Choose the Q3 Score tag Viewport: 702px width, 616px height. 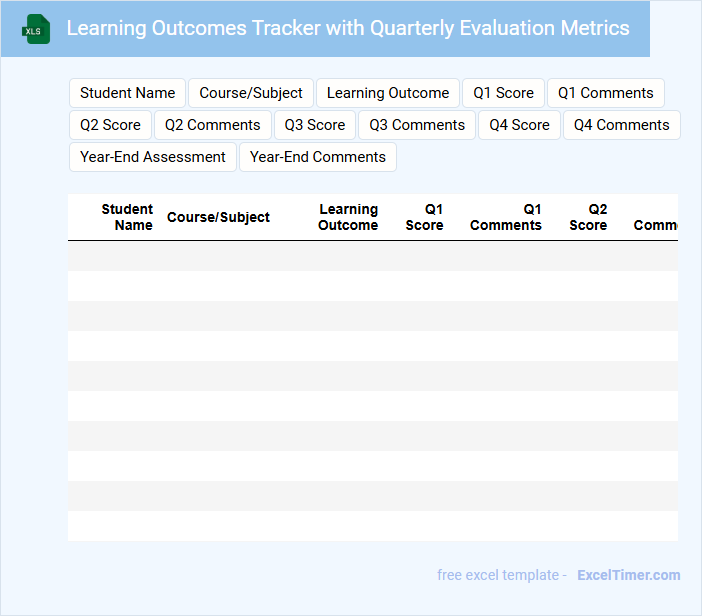pos(315,125)
